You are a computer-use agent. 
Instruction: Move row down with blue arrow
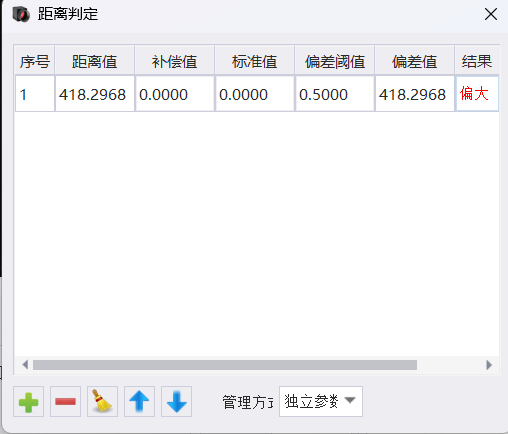(176, 402)
